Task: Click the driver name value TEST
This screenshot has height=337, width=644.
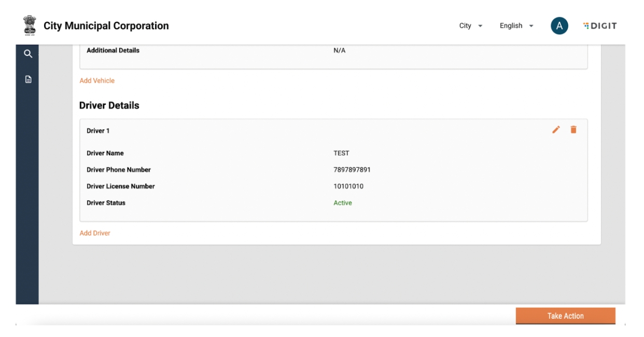Action: tap(341, 153)
